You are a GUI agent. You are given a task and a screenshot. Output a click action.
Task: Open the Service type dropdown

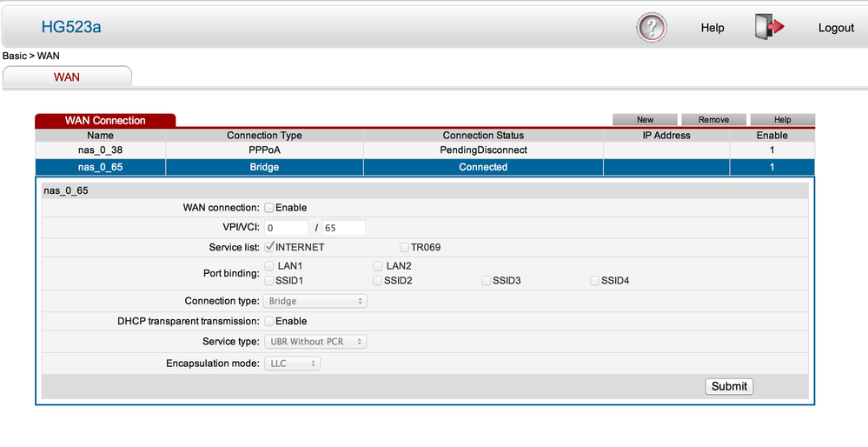(x=315, y=342)
